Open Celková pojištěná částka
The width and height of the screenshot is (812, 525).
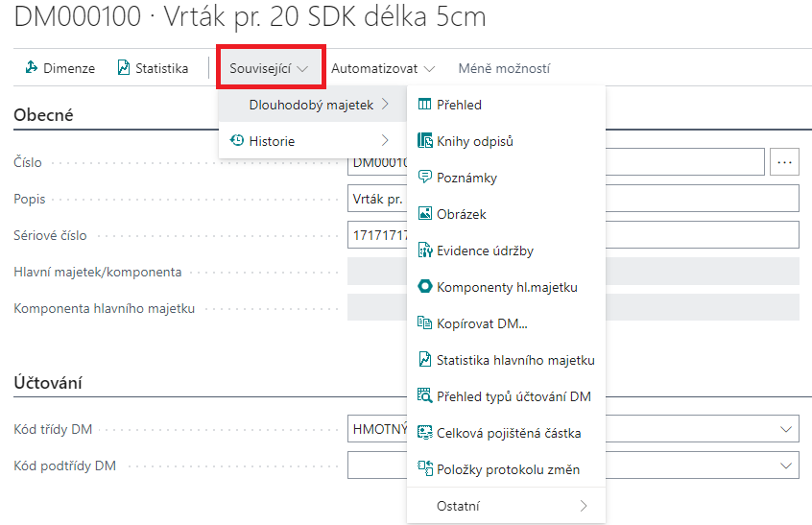coord(508,433)
